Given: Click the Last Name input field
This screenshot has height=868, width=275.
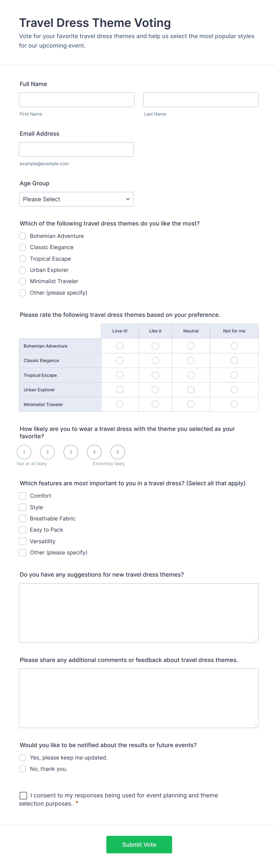Looking at the screenshot, I should pyautogui.click(x=201, y=100).
